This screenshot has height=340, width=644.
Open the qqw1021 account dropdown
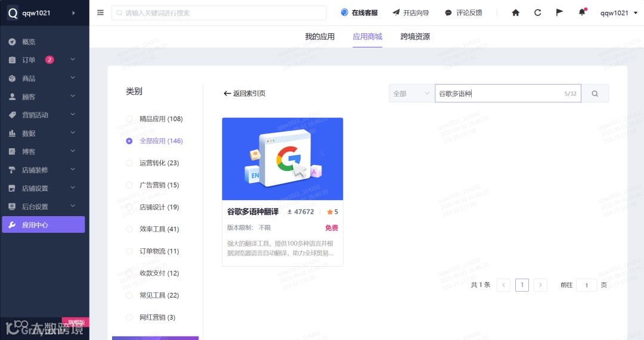pos(618,13)
